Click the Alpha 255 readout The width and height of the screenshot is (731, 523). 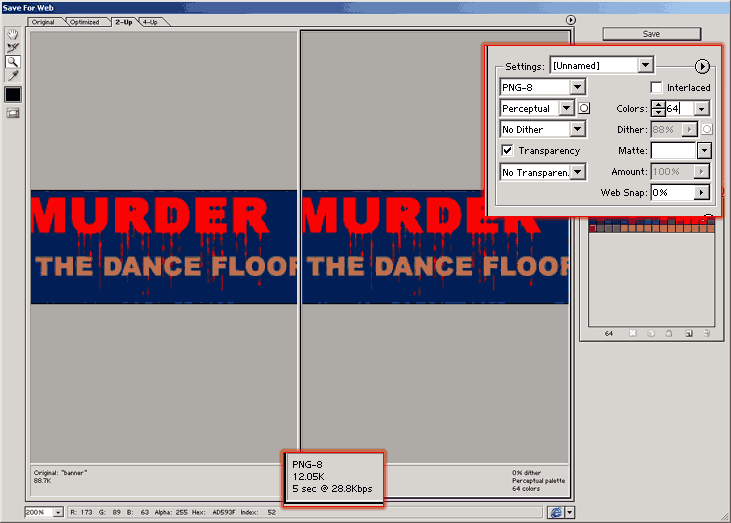pos(171,512)
